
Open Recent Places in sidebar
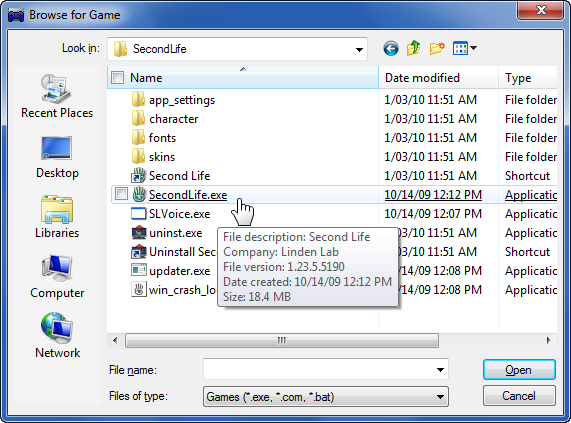pyautogui.click(x=57, y=96)
